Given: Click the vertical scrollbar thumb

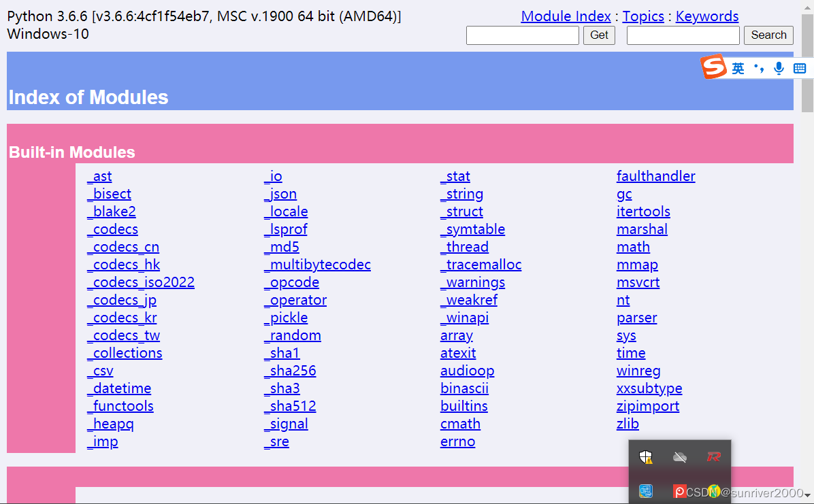Looking at the screenshot, I should pos(807,63).
